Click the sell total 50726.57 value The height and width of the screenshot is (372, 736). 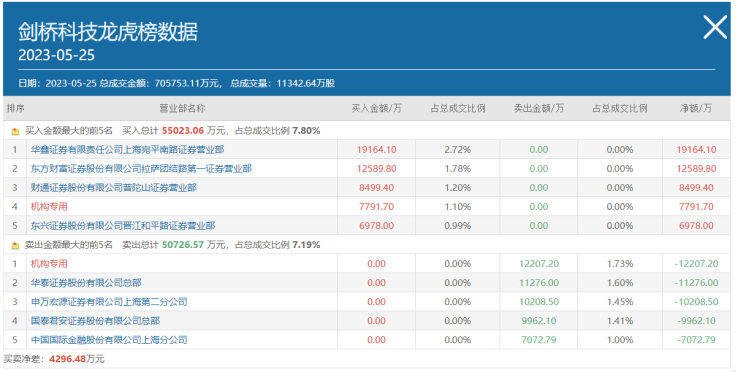(183, 245)
